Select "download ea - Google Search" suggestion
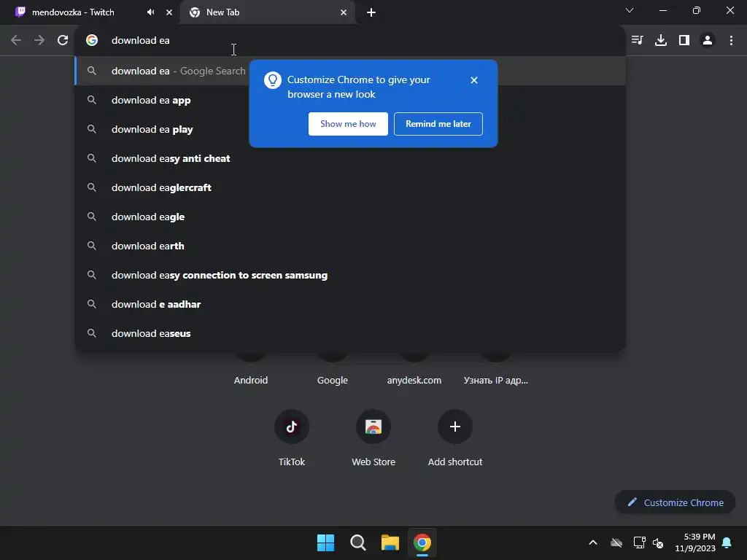 point(350,71)
